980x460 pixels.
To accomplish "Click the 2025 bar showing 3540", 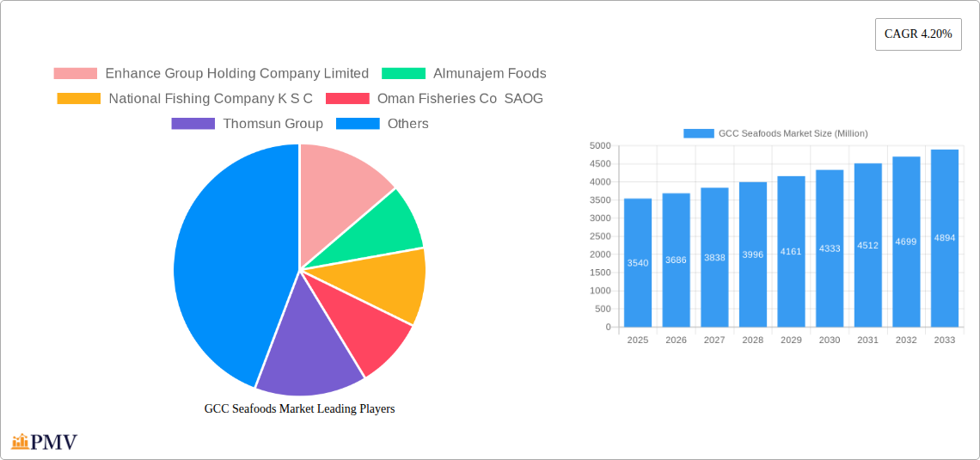I will pos(638,262).
